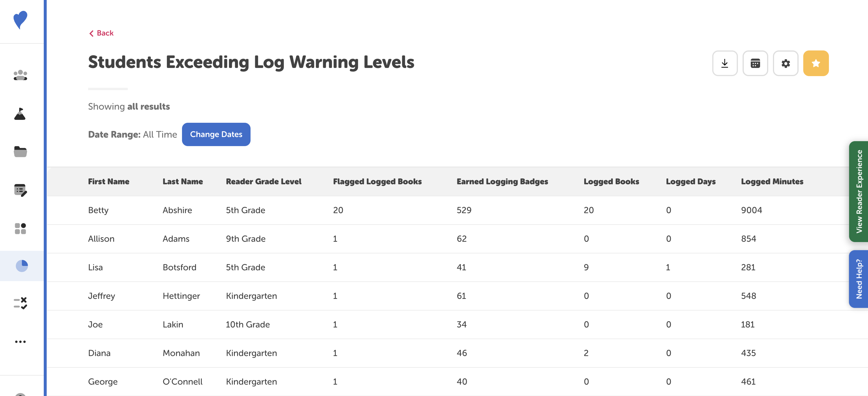The height and width of the screenshot is (396, 868).
Task: Open the people group sidebar icon
Action: [x=20, y=75]
